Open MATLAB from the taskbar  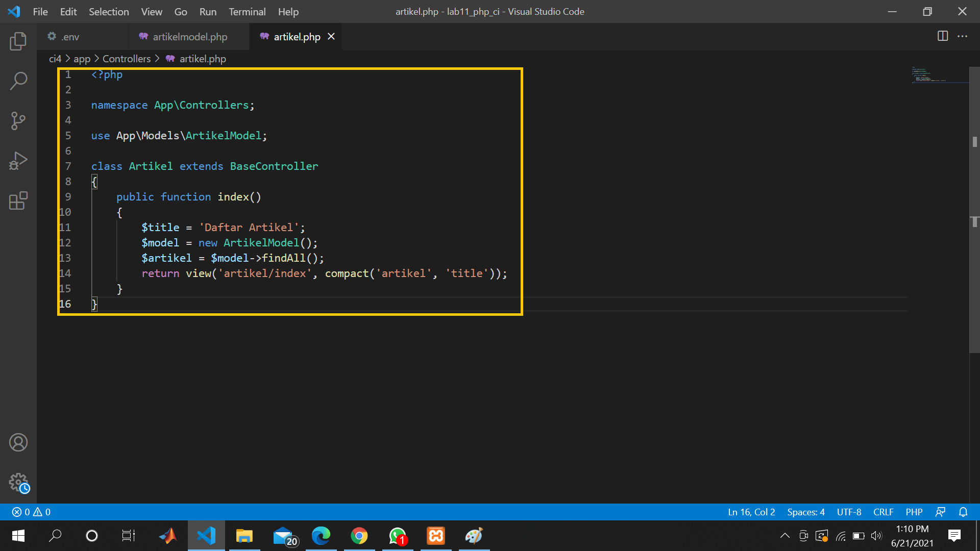coord(168,536)
